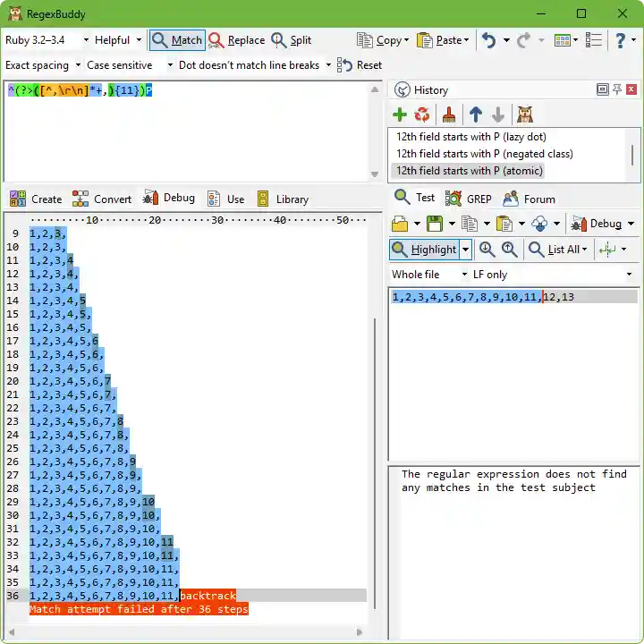Open the Dot doesn't match line breaks dropdown

click(255, 65)
